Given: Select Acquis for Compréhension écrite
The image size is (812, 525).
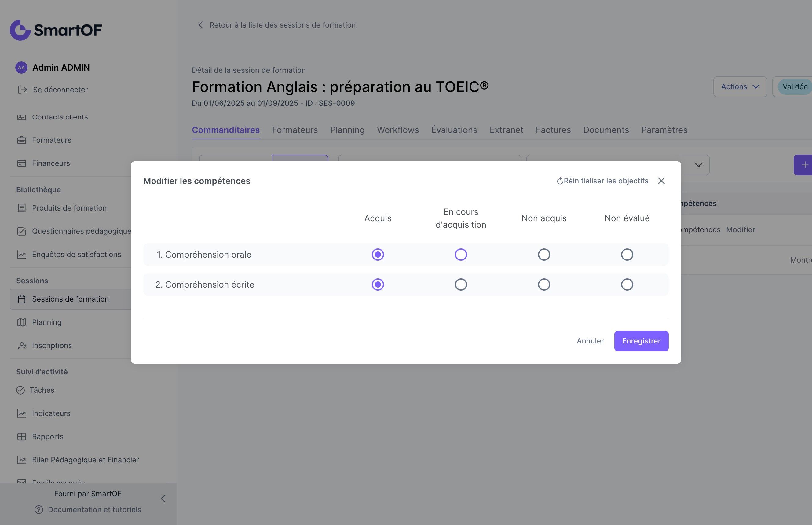Looking at the screenshot, I should 378,285.
